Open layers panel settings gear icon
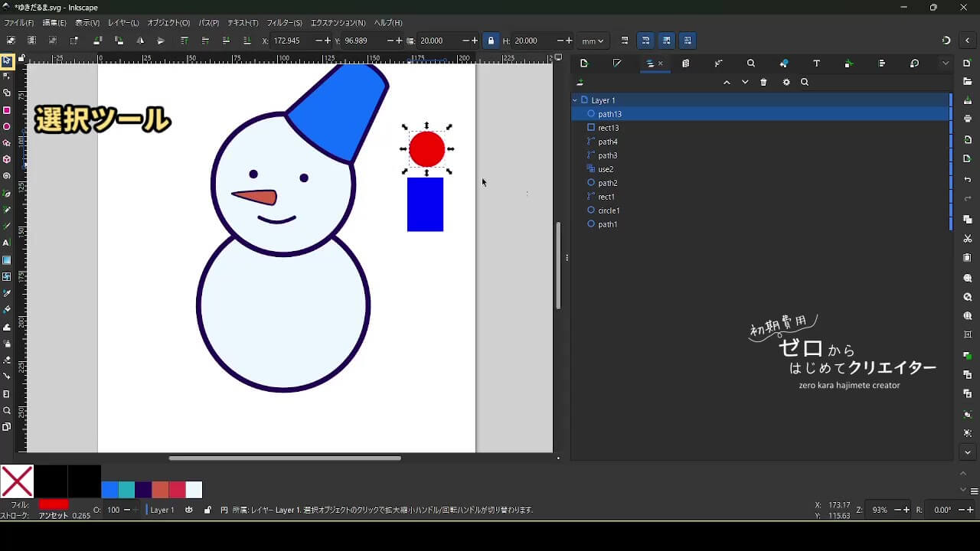The height and width of the screenshot is (551, 980). point(786,83)
